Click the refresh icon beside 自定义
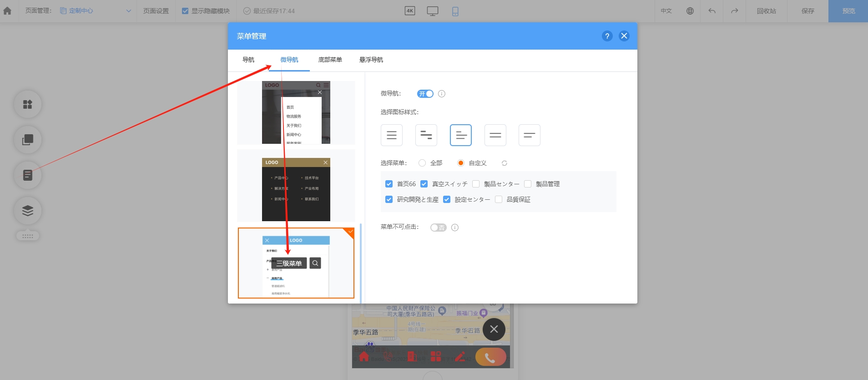868x380 pixels. pyautogui.click(x=504, y=163)
